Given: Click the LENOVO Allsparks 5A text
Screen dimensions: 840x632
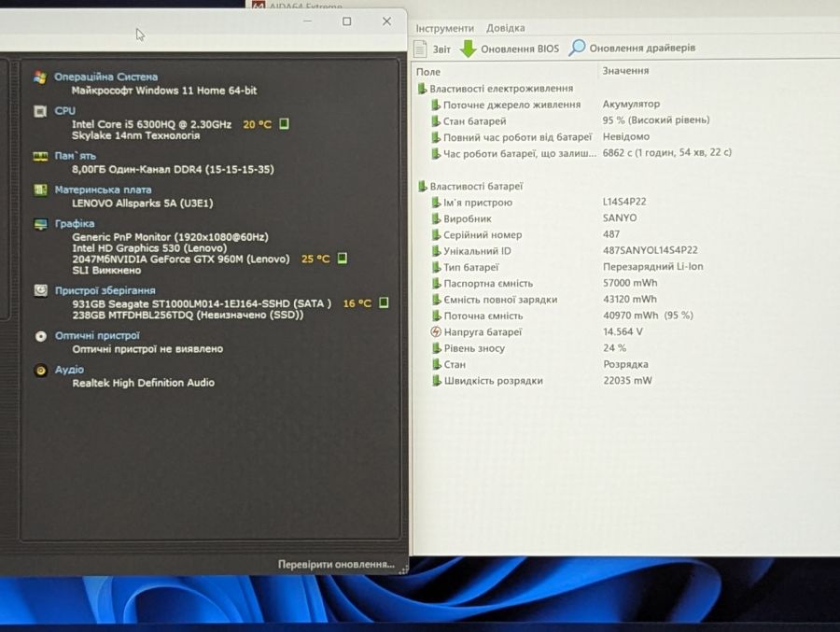Looking at the screenshot, I should pyautogui.click(x=143, y=204).
